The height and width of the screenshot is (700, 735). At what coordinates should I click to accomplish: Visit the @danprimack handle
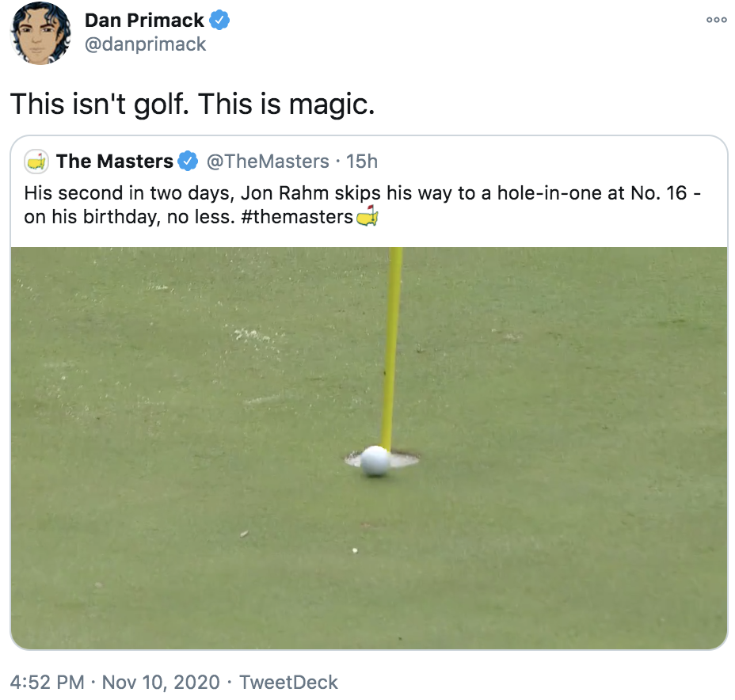click(x=146, y=44)
